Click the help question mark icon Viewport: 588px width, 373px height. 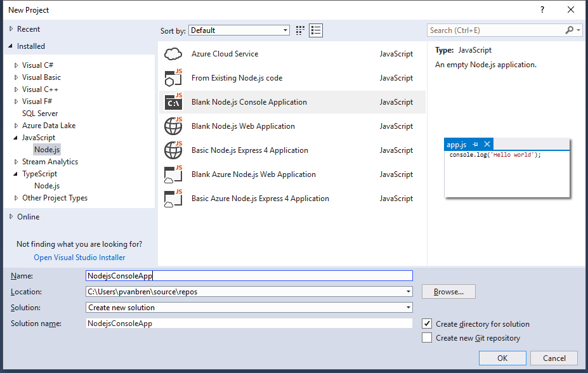[542, 10]
